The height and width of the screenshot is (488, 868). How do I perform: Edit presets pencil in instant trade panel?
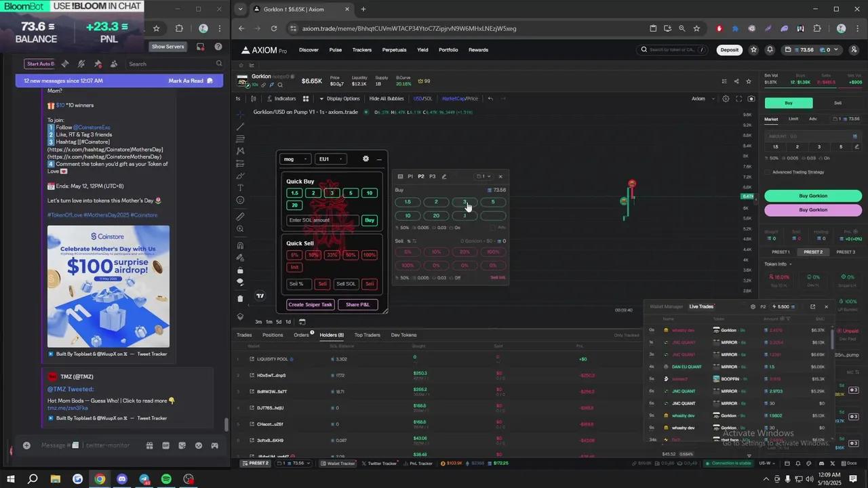pos(444,176)
